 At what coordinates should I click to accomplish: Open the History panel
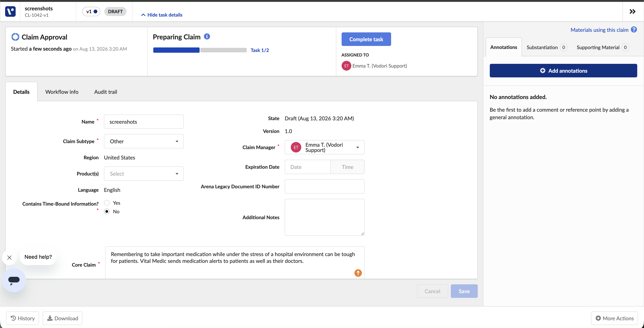22,318
